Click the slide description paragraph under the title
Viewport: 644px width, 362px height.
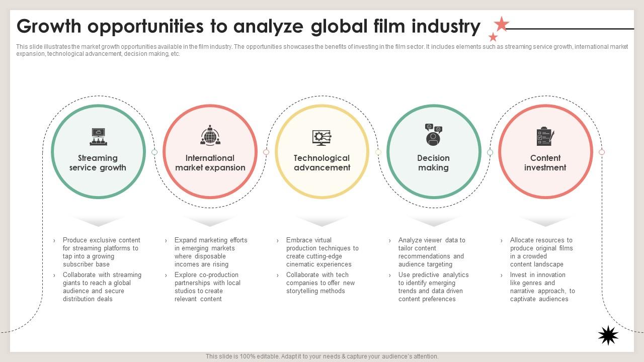[x=322, y=50]
